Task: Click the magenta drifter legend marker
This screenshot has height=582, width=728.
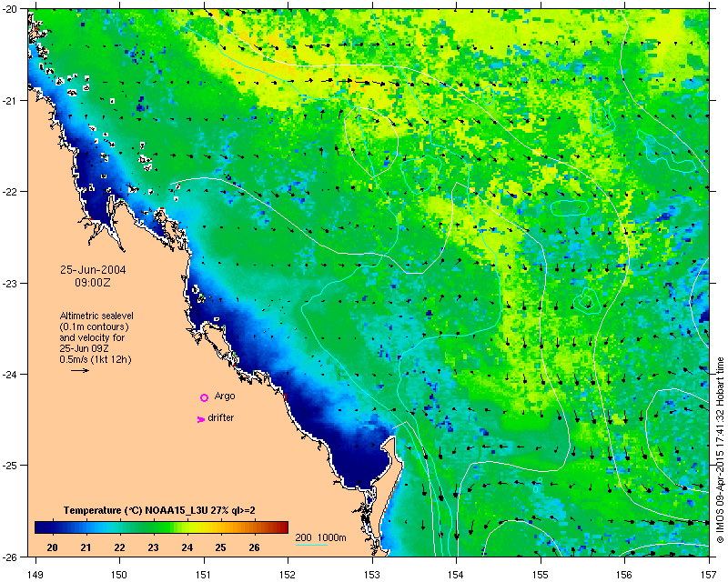Action: pos(200,419)
